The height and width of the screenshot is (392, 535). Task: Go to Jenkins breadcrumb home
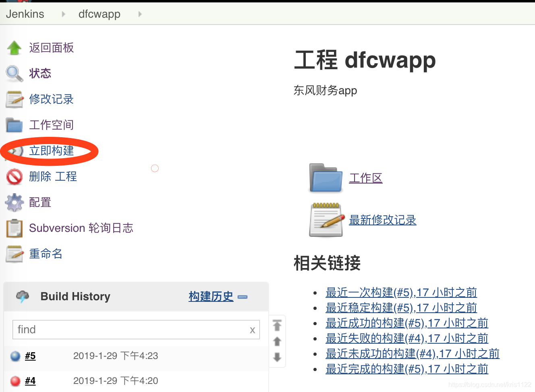coord(25,14)
